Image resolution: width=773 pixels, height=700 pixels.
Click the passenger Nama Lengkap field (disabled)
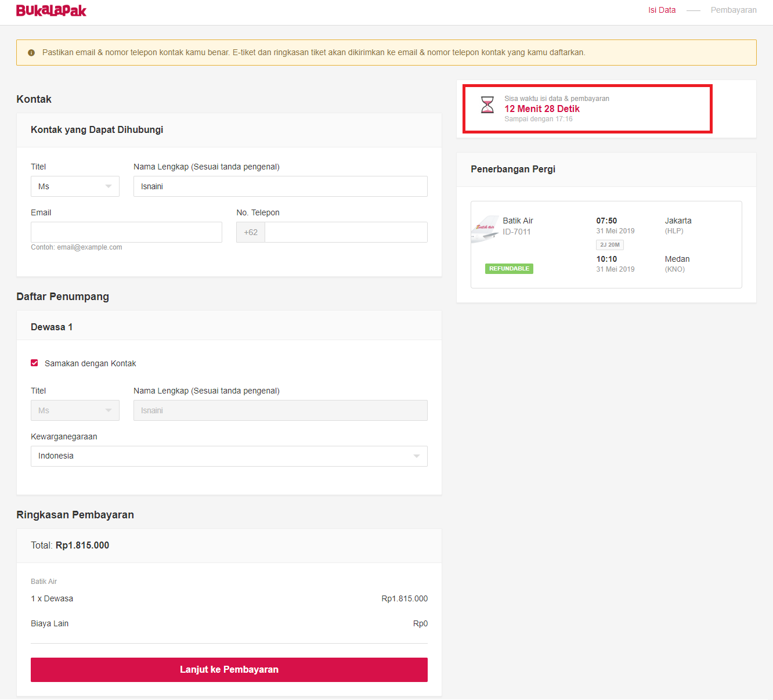coord(280,410)
